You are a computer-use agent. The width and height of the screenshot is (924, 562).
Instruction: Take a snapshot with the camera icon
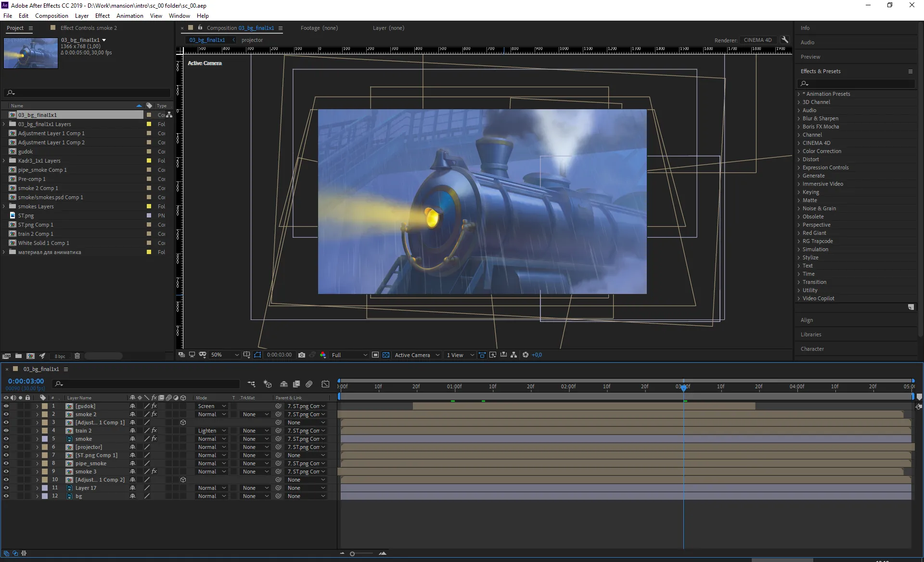302,355
